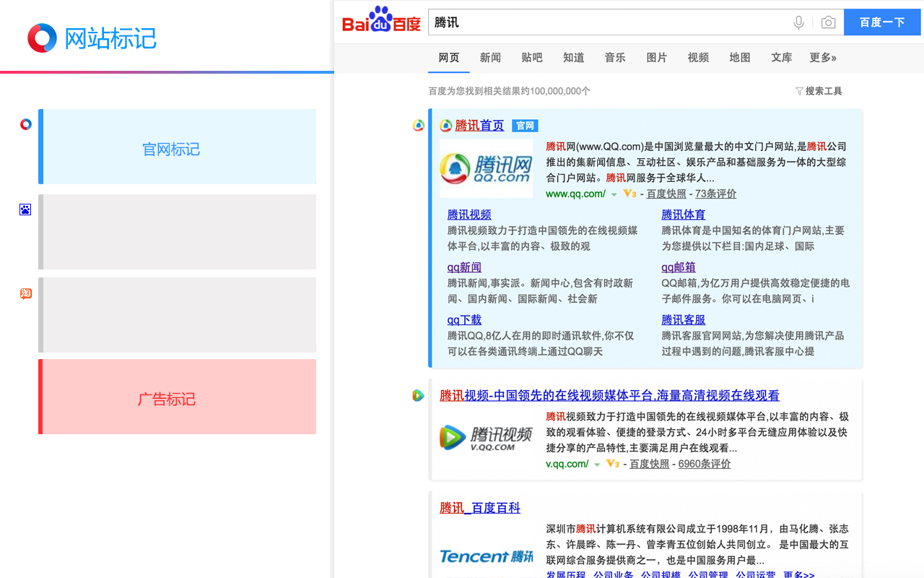Viewport: 924px width, 578px height.
Task: Click the small red-blue ring icon beside 官网标记
Action: 25,124
